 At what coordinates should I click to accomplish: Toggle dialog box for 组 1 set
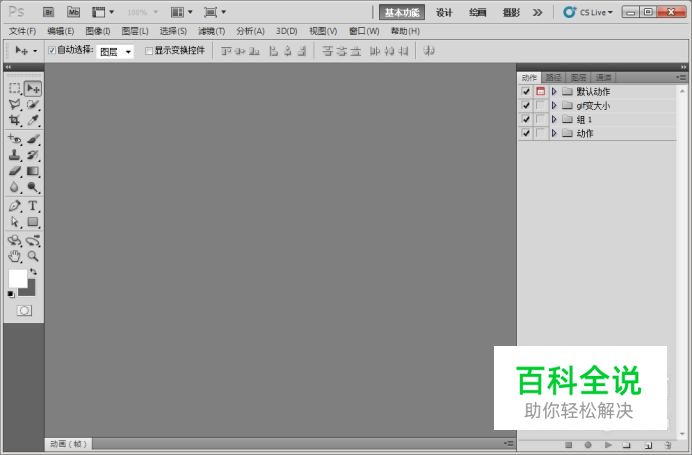coord(541,119)
